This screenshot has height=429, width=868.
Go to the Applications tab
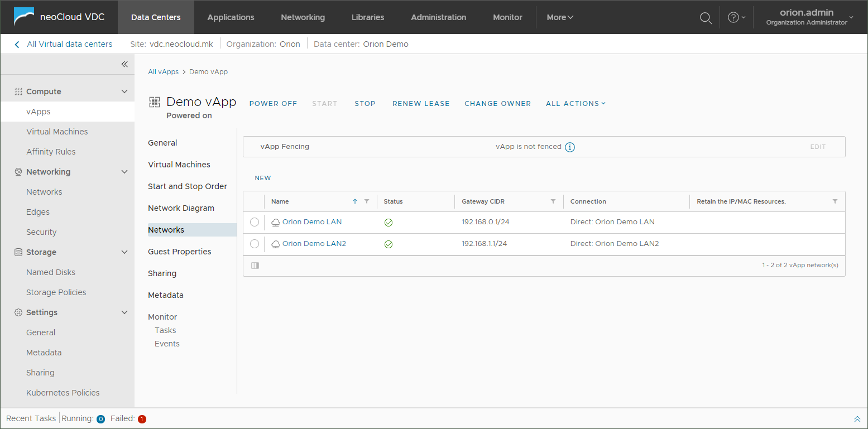click(231, 17)
